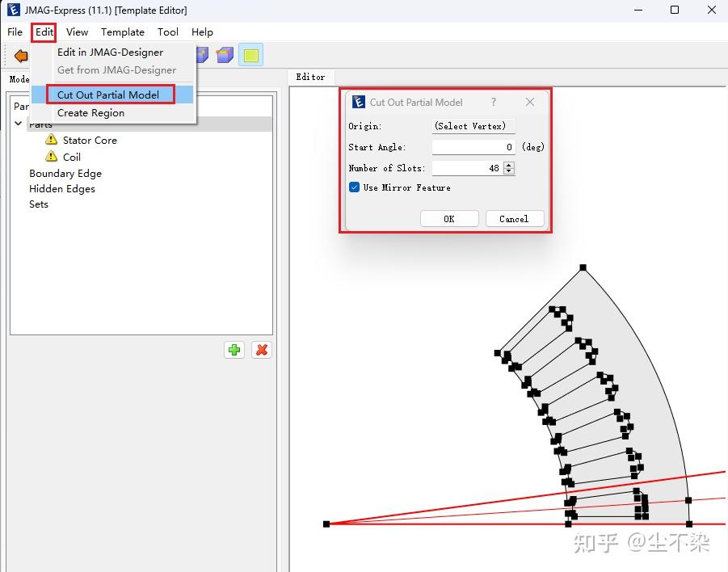Click the Stator Core warning icon

point(52,141)
